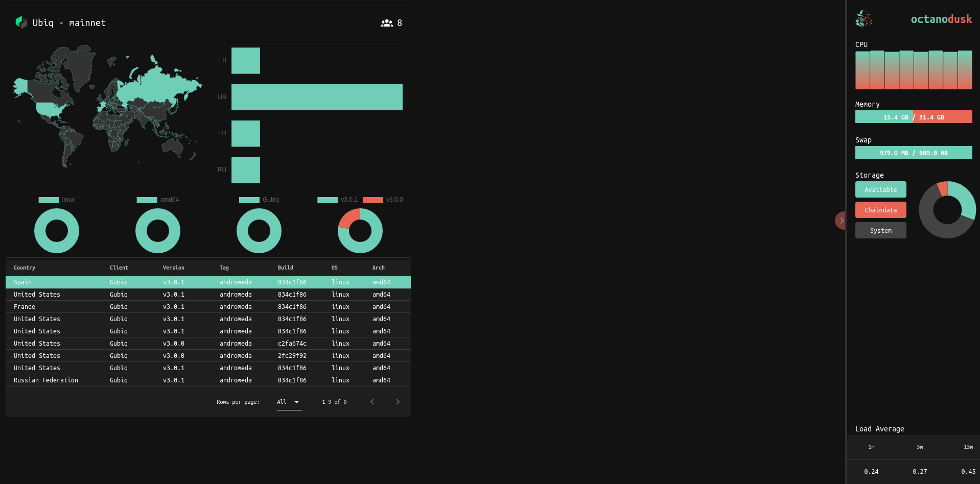
Task: Click the Ubiq - mainnet title
Action: (69, 23)
